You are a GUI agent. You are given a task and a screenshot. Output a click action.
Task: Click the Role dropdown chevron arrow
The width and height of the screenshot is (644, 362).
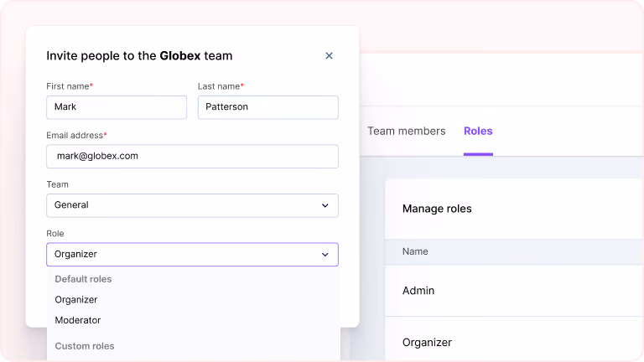tap(325, 255)
